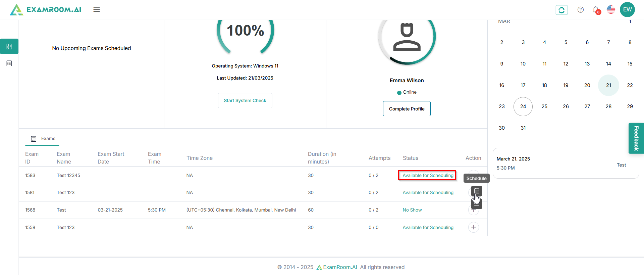Click the Schedule calendar icon in the action popup
Viewport: 644px width, 275px height.
click(477, 191)
